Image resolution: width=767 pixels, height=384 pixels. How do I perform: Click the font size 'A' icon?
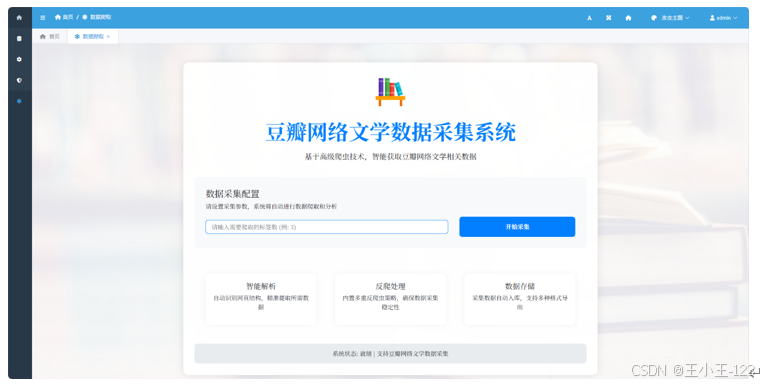click(x=589, y=18)
